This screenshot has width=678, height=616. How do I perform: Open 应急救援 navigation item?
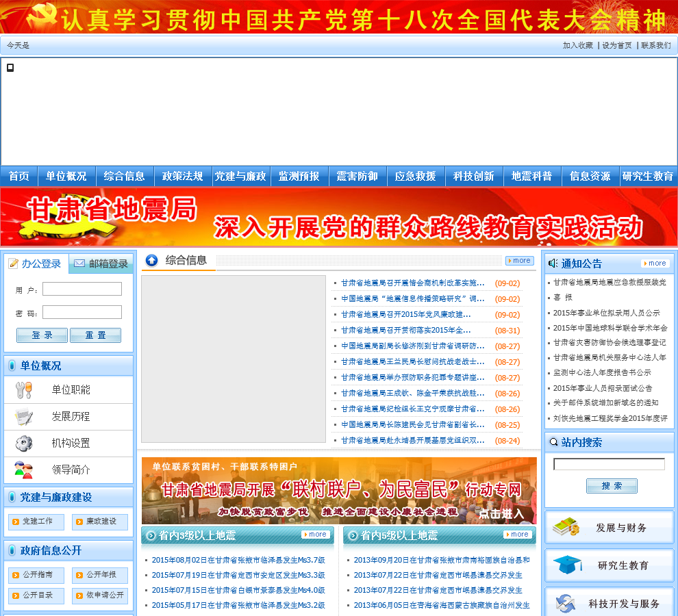tap(415, 176)
